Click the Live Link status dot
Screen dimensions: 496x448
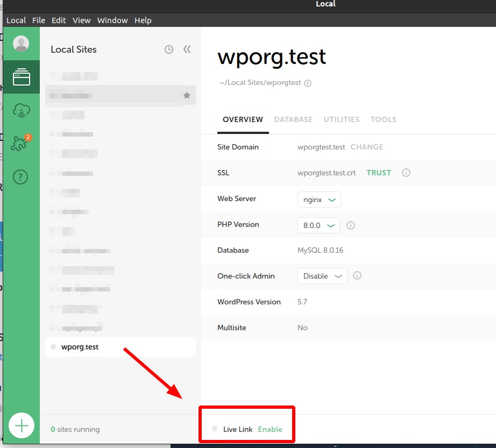215,429
